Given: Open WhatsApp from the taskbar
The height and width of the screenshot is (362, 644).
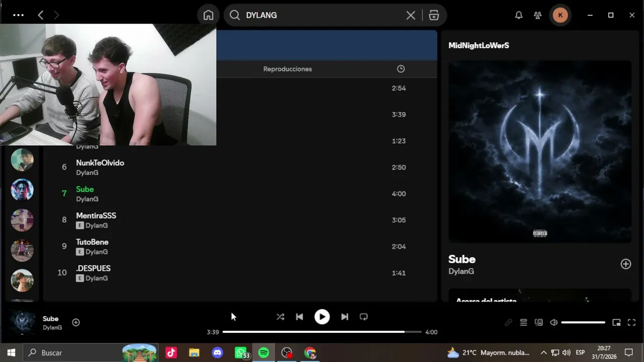Looking at the screenshot, I should [241, 352].
